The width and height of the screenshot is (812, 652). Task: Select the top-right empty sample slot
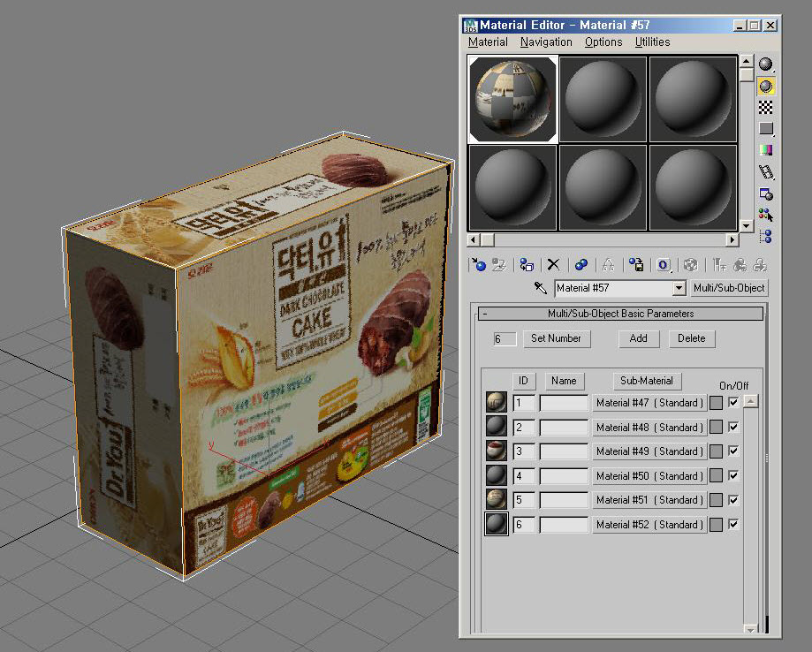[x=693, y=100]
